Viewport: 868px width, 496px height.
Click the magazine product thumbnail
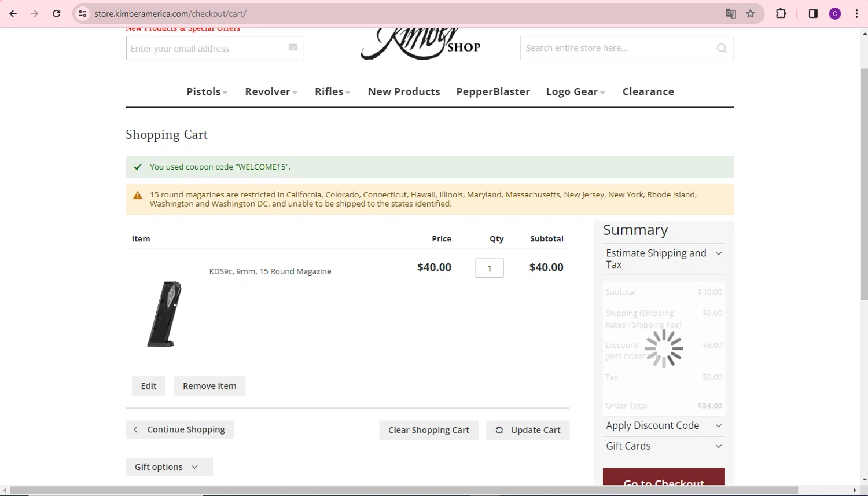165,314
